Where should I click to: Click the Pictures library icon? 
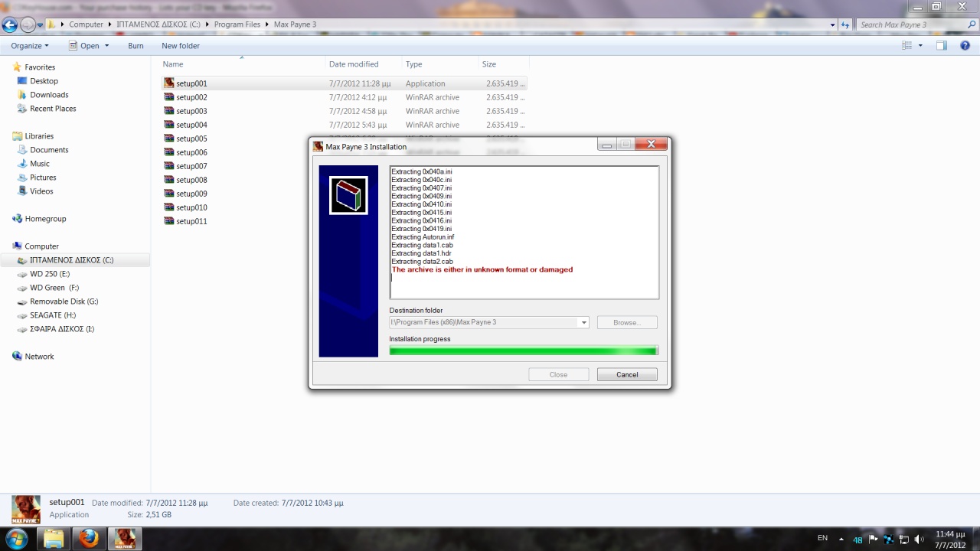tap(23, 178)
